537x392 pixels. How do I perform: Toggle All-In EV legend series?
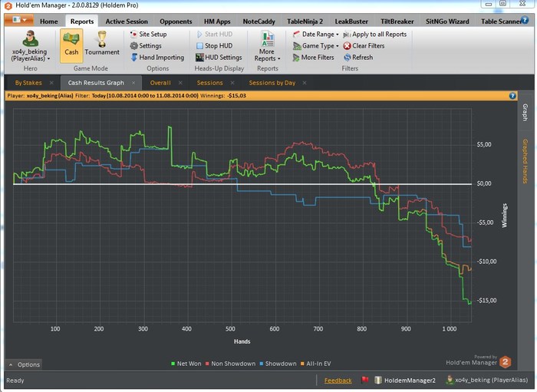[x=315, y=364]
